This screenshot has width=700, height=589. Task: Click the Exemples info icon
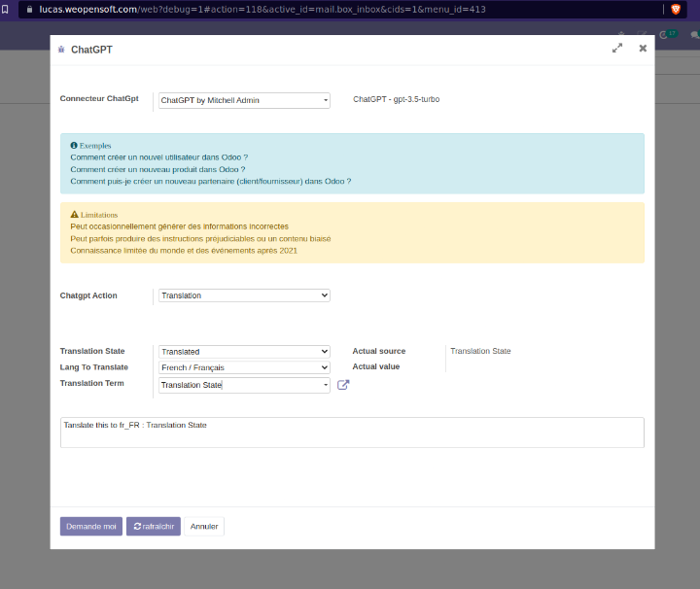pyautogui.click(x=74, y=146)
